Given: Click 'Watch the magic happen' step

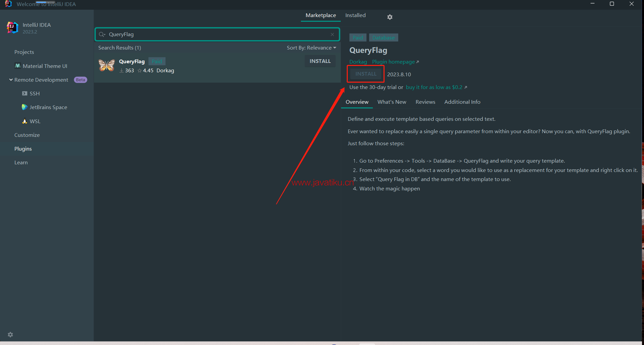Looking at the screenshot, I should 390,189.
